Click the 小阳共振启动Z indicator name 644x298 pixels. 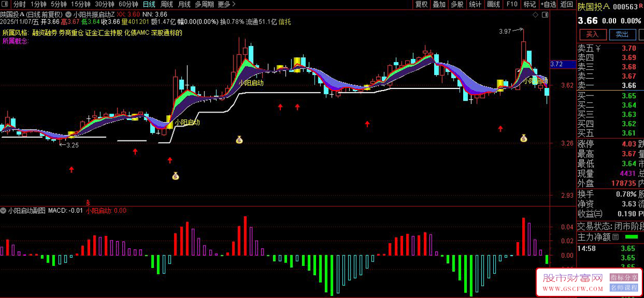(94, 14)
